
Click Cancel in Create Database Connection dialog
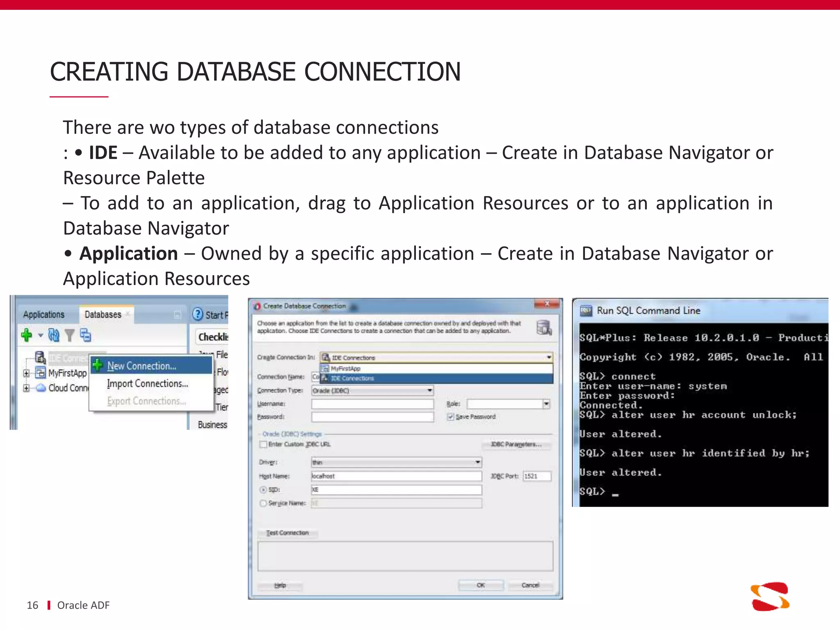click(x=530, y=585)
